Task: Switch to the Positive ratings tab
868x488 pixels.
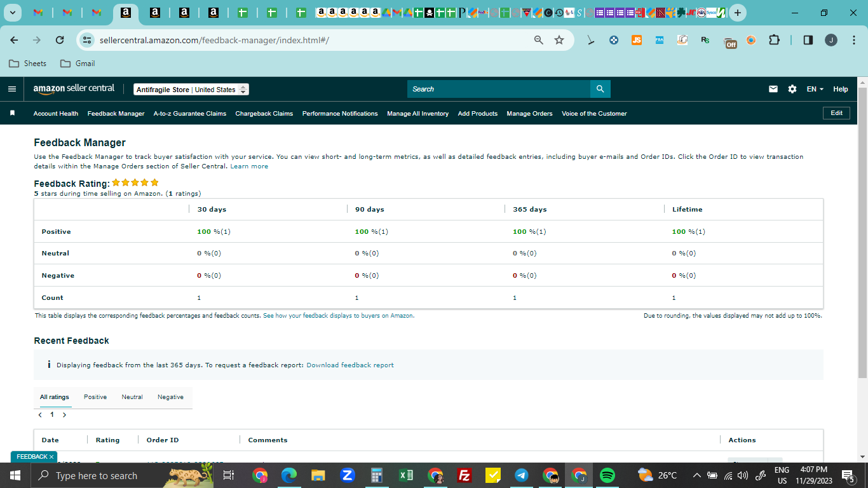Action: pos(95,397)
